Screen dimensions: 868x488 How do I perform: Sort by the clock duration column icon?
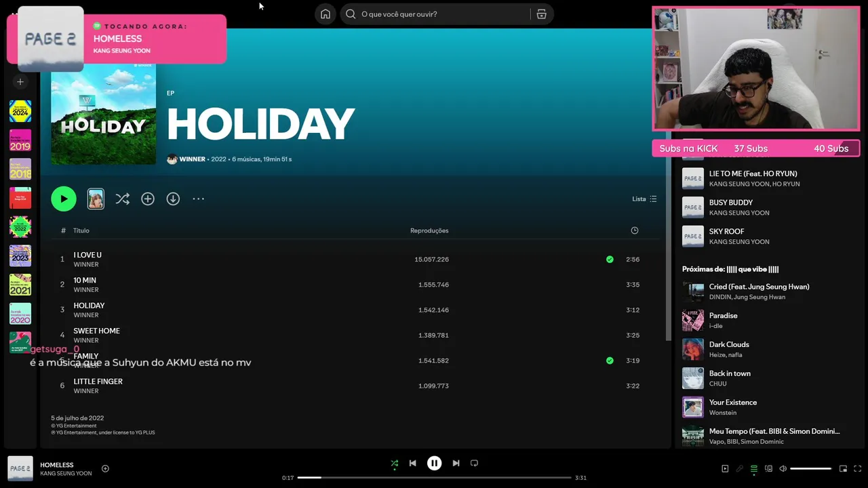[x=635, y=230]
